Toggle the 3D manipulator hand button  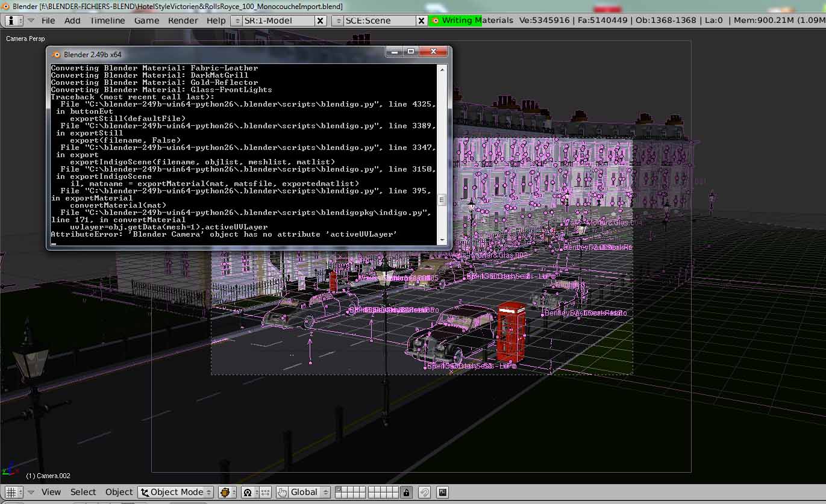pos(282,492)
